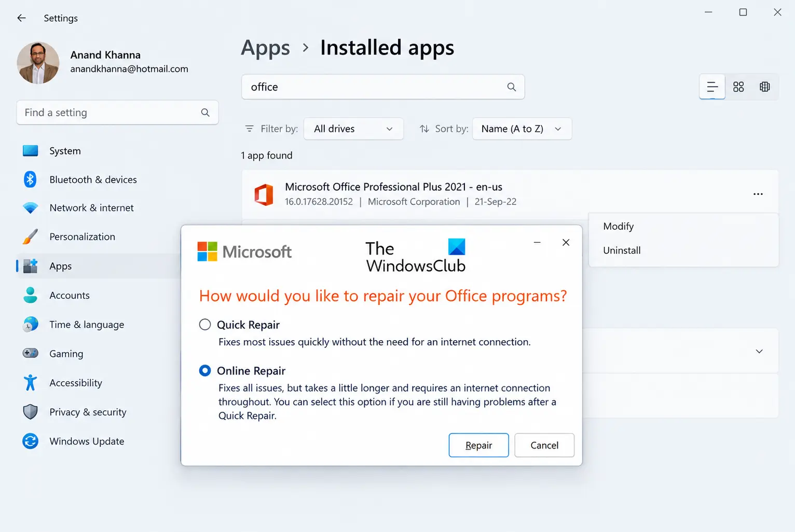The height and width of the screenshot is (532, 795).
Task: Click the Repair button
Action: (x=478, y=445)
